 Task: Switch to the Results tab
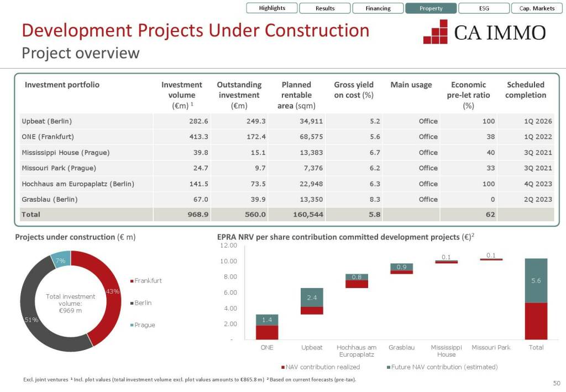coord(325,8)
